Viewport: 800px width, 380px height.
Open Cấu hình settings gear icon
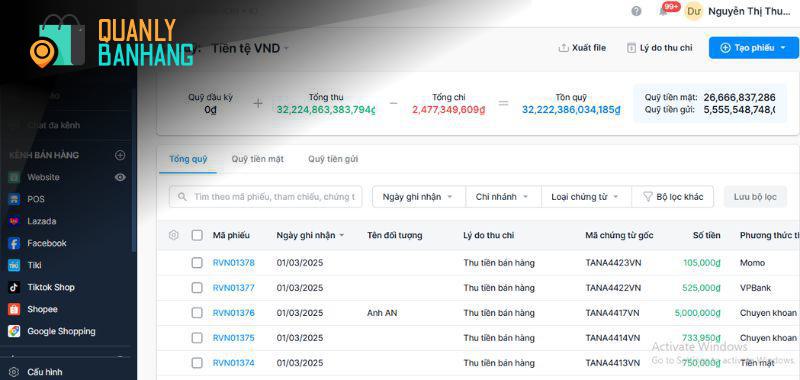14,372
